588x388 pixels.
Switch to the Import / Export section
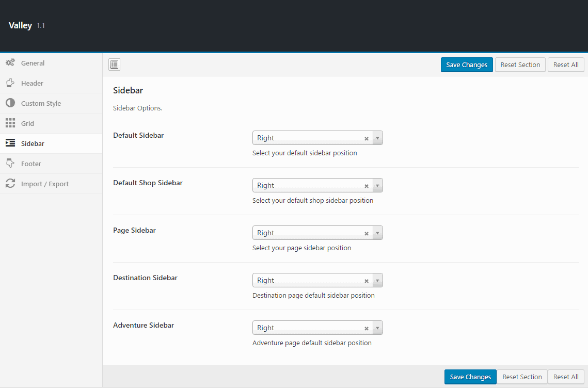click(x=44, y=184)
